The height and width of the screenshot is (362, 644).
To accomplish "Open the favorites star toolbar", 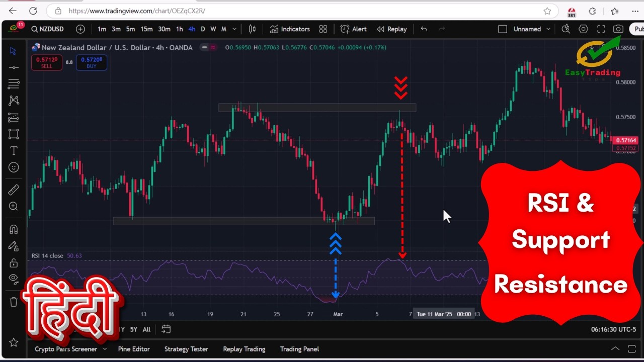I will [14, 342].
